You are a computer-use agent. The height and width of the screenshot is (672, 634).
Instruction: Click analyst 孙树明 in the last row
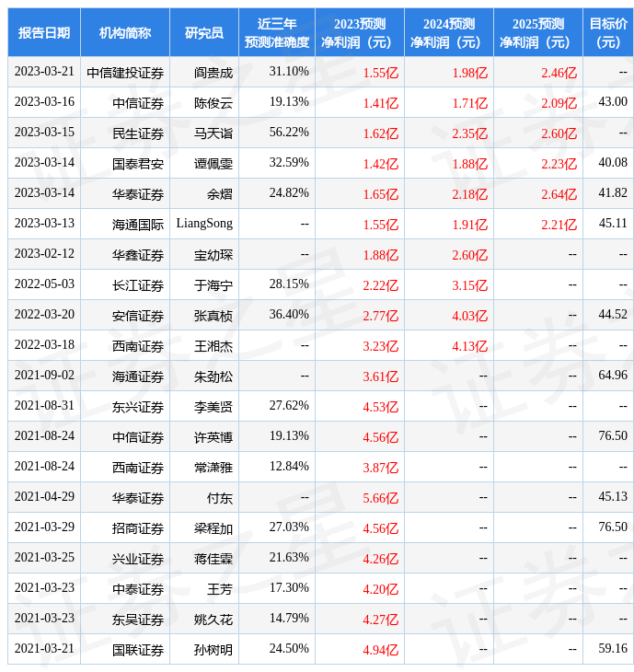[x=213, y=650]
